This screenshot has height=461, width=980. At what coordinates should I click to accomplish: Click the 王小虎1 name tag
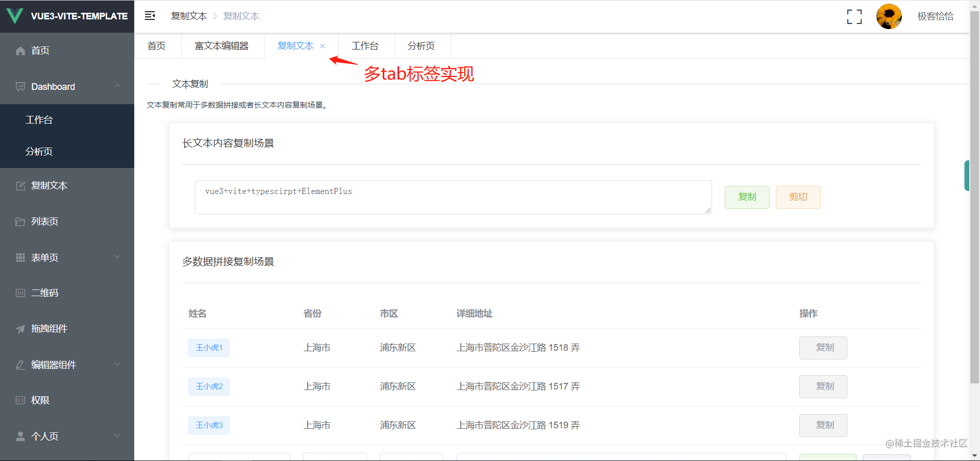tap(209, 348)
